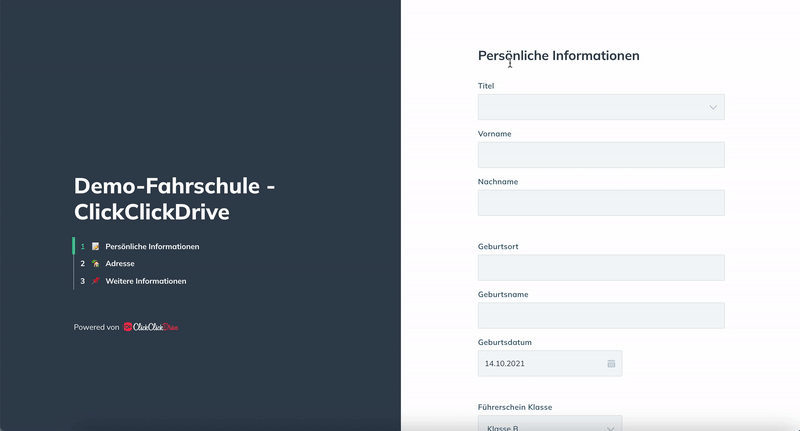Click the Titel field label
Screen dimensions: 800x431
point(486,86)
